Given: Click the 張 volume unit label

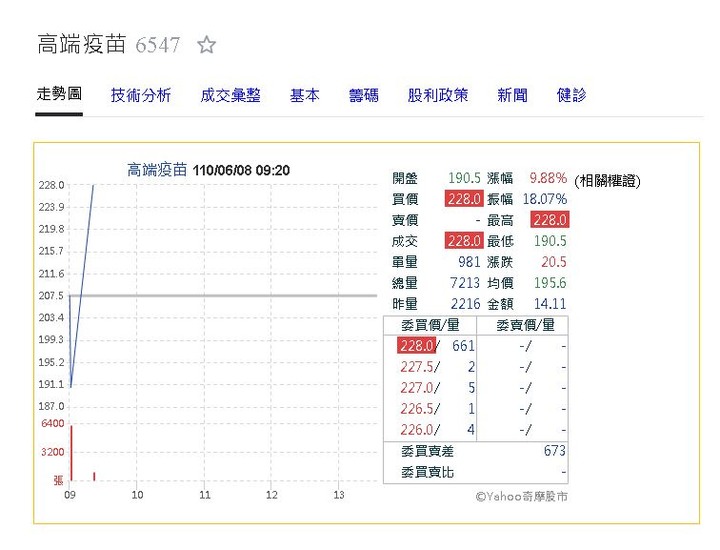Looking at the screenshot, I should [58, 480].
